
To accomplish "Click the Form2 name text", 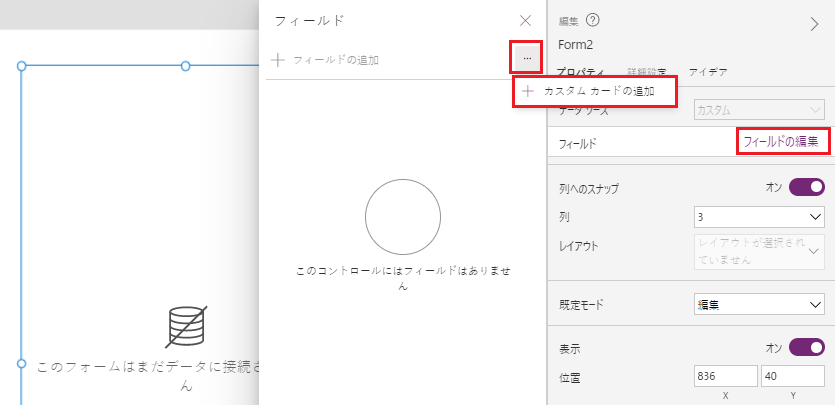I will [576, 45].
